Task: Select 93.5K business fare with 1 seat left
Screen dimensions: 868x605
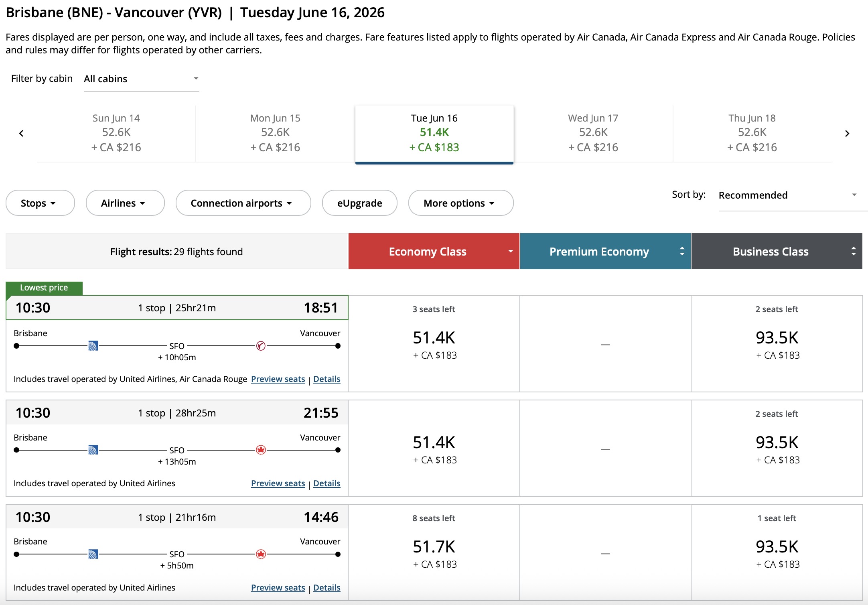Action: 777,553
